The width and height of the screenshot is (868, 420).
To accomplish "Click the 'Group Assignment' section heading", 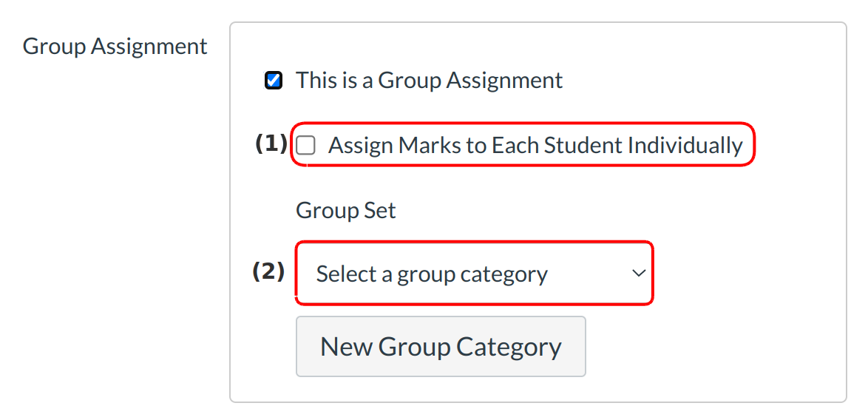I will click(115, 47).
